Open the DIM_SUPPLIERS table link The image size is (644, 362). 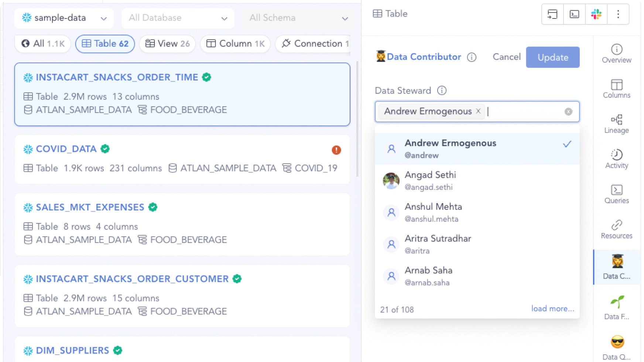click(x=72, y=350)
